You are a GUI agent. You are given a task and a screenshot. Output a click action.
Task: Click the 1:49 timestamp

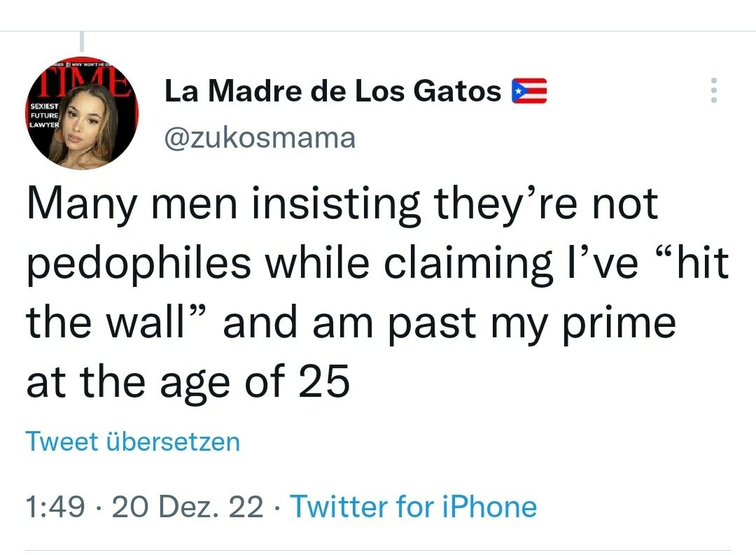click(56, 506)
